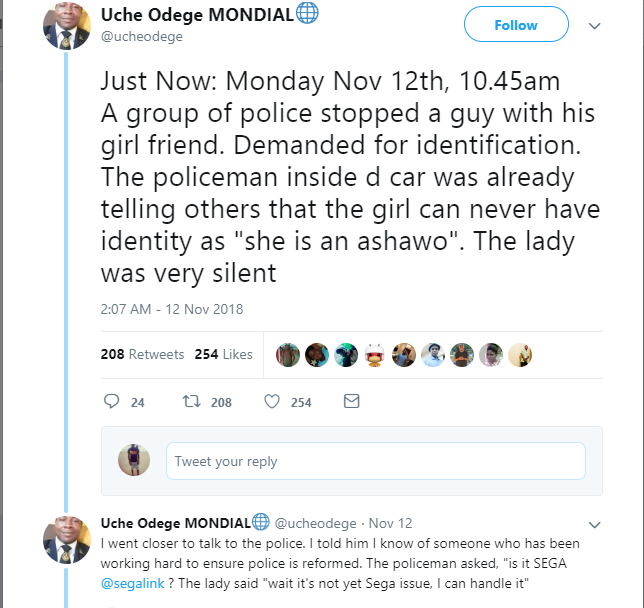Click the reply speech bubble icon
Screen dimensions: 644x608
(112, 402)
